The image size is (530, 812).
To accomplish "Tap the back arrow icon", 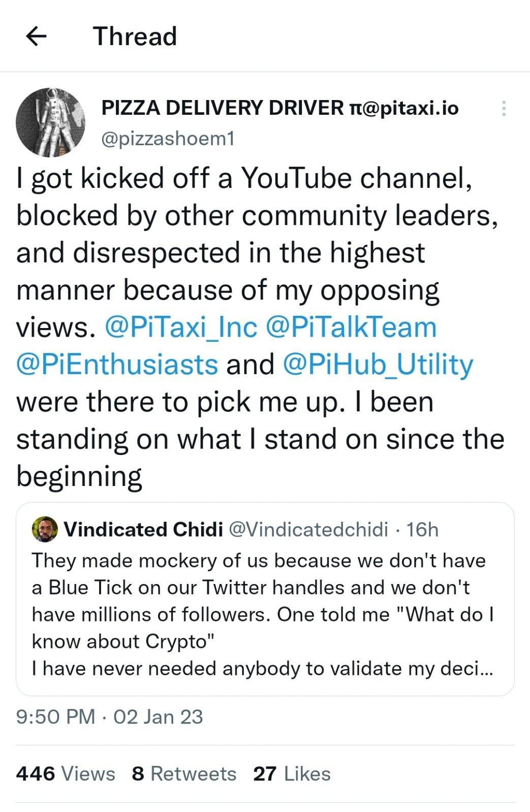I will [x=36, y=36].
